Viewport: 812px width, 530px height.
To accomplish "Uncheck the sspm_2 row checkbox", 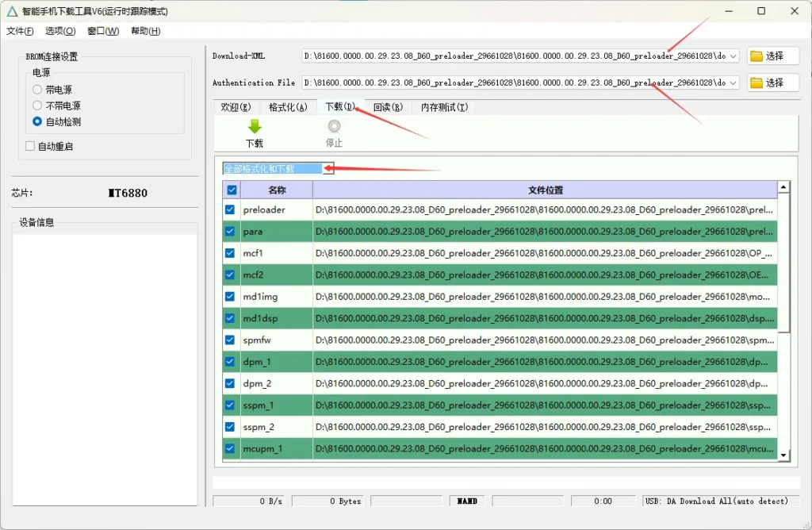I will [230, 428].
